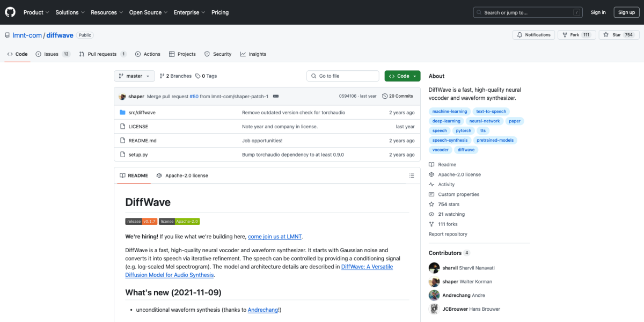
Task: Click the Notifications bell button
Action: [x=533, y=35]
